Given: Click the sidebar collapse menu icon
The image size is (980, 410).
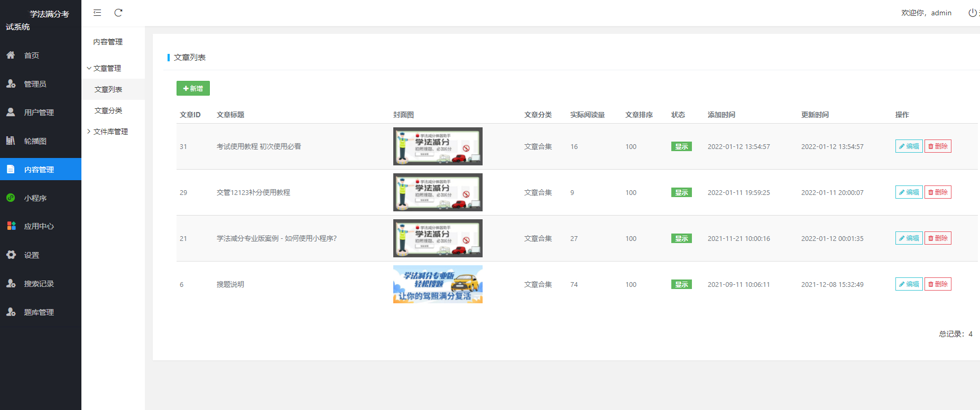Looking at the screenshot, I should click(97, 13).
